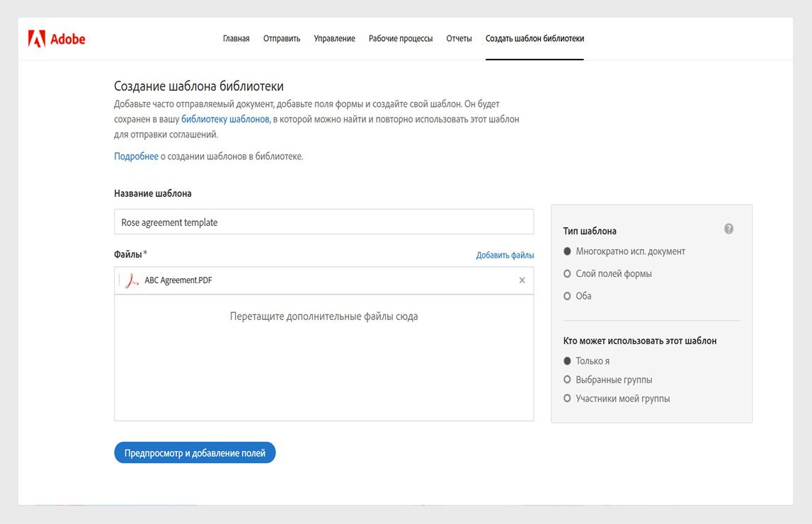This screenshot has width=812, height=524.
Task: Click Предпросмотр и добавление полей button
Action: point(195,453)
